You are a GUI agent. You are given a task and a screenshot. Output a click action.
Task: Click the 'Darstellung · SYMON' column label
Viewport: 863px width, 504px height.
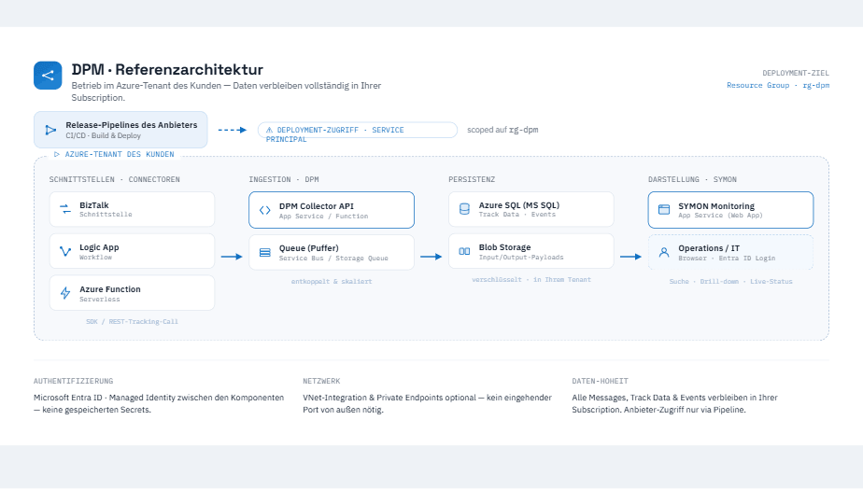point(692,179)
